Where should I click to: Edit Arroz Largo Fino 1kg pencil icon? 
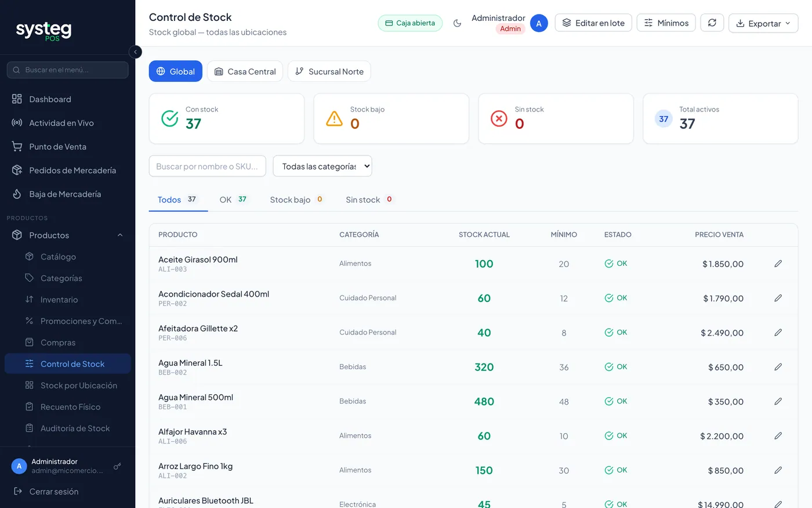coord(778,470)
